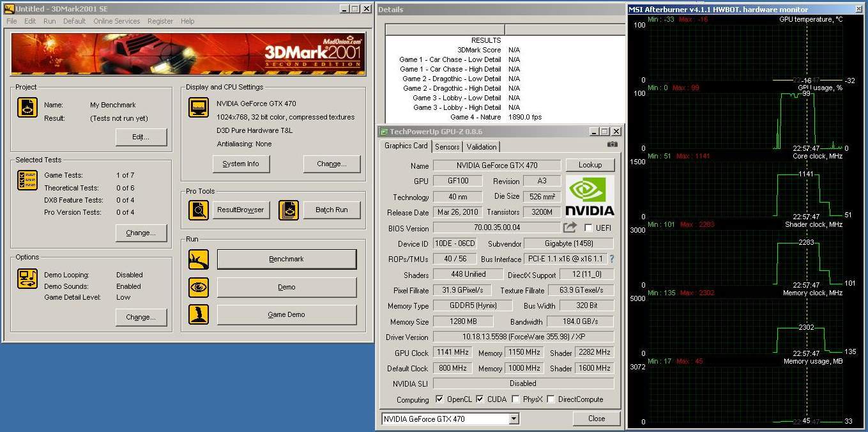Click the 3DMark2001 banner image
This screenshot has height=432, width=868.
pos(188,54)
